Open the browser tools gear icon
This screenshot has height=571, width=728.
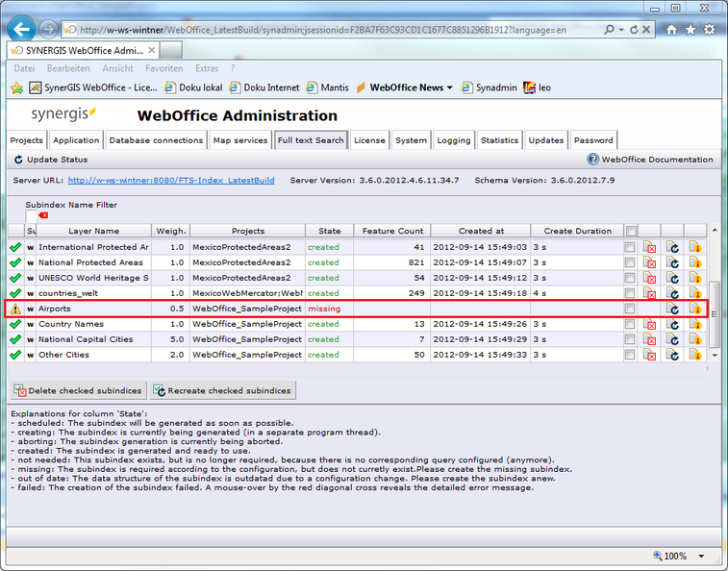(x=710, y=30)
